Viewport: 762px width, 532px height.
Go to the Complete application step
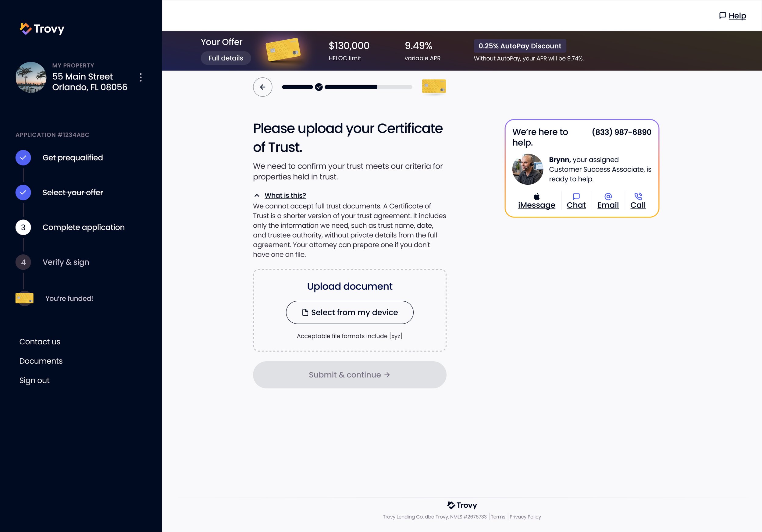tap(84, 227)
